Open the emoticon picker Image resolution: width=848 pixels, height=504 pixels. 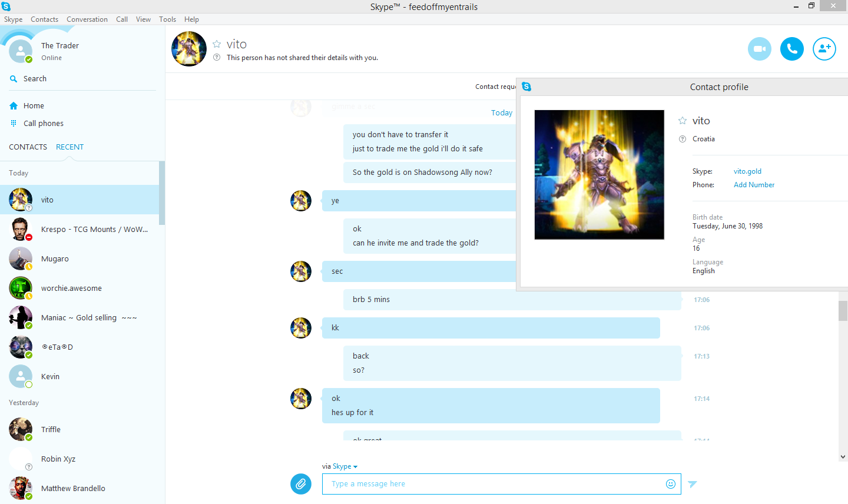671,484
